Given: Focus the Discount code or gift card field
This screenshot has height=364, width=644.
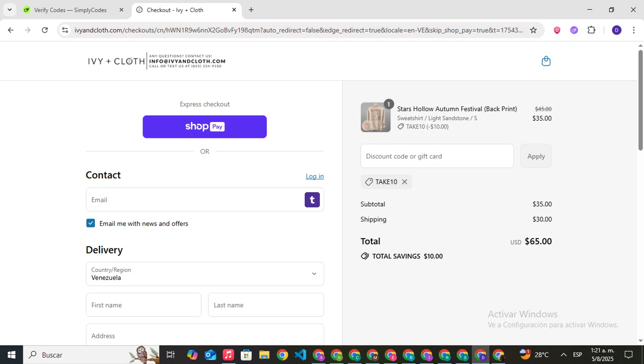Looking at the screenshot, I should pos(437,156).
